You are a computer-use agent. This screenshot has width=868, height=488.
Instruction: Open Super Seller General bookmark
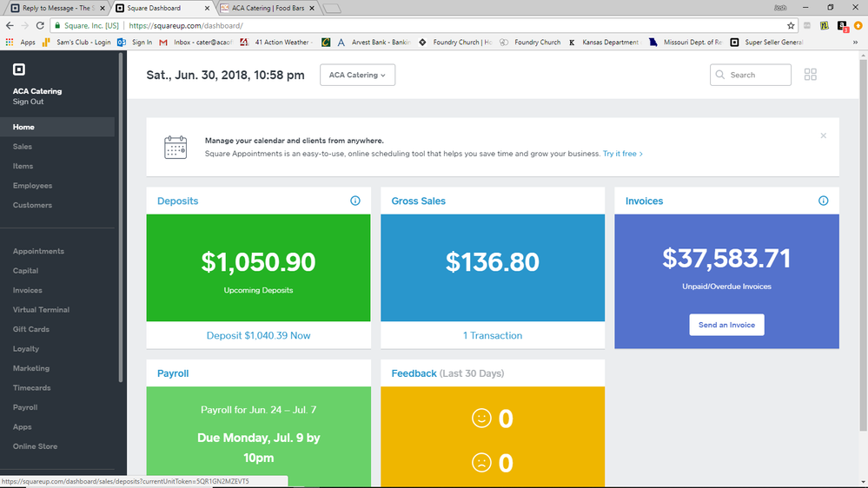766,42
